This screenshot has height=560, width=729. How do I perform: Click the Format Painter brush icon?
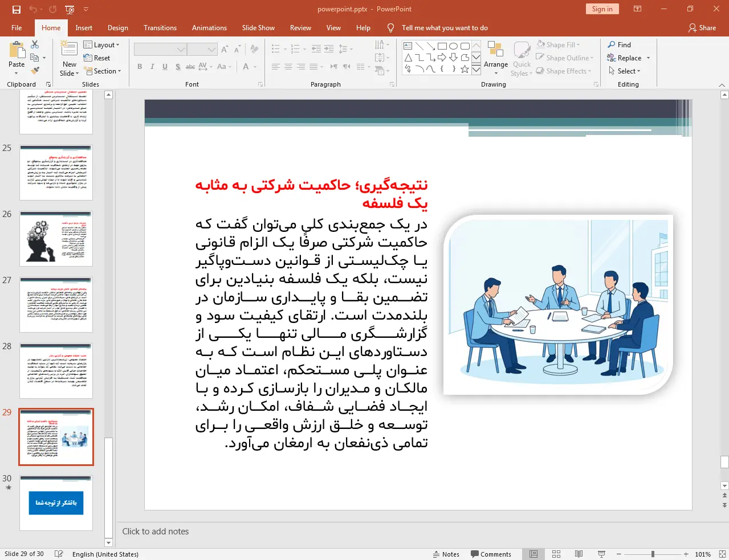point(35,71)
